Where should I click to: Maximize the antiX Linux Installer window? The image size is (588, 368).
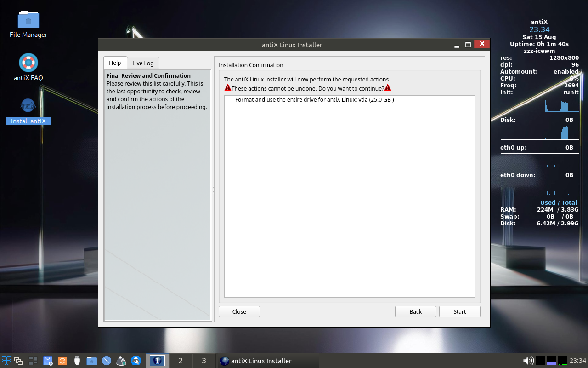[x=468, y=45]
